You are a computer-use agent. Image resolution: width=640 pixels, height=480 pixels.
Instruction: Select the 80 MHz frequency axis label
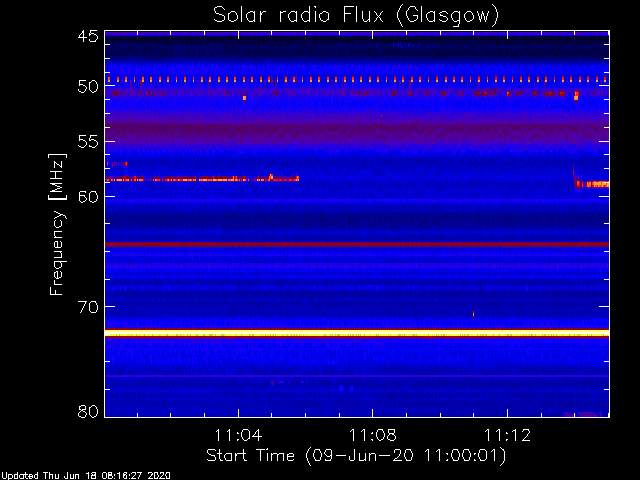click(88, 411)
